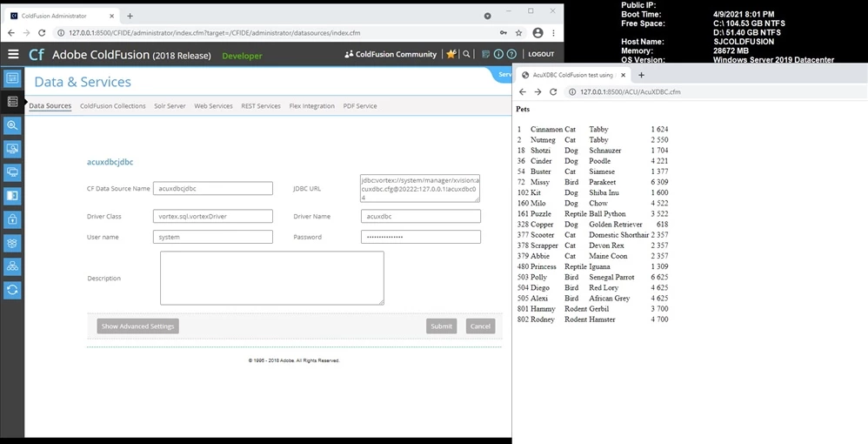
Task: Click the 'Domestic Shorthair' breed text
Action: pos(619,235)
